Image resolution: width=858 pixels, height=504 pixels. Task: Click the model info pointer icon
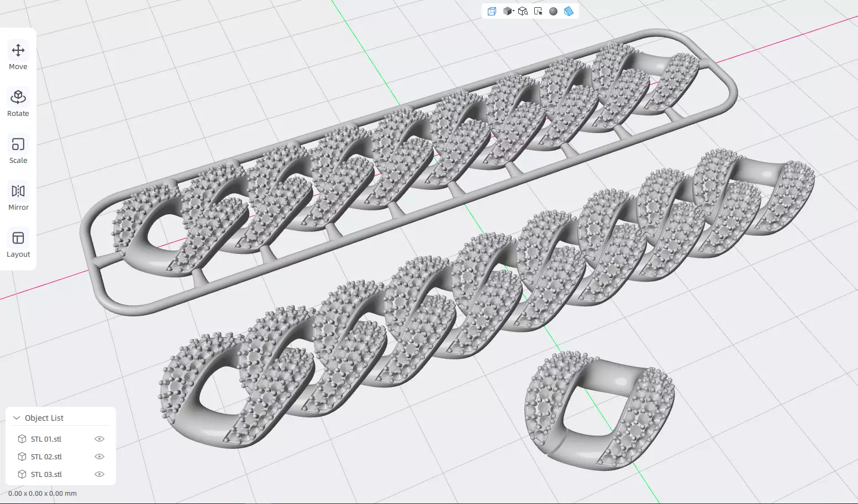click(x=538, y=11)
